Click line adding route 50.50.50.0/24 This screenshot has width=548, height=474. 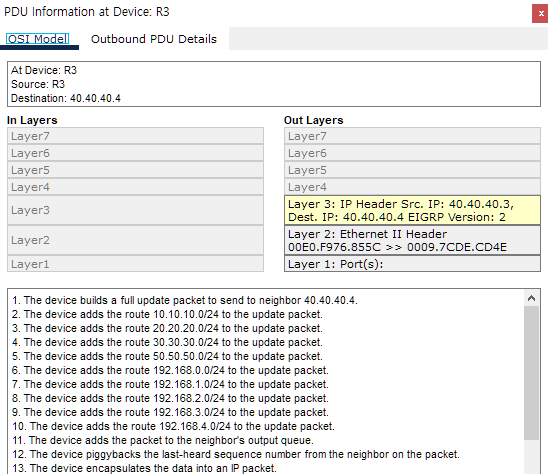point(167,356)
